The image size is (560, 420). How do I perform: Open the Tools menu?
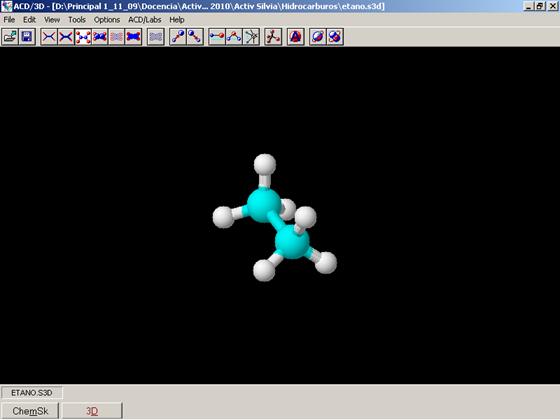[77, 20]
